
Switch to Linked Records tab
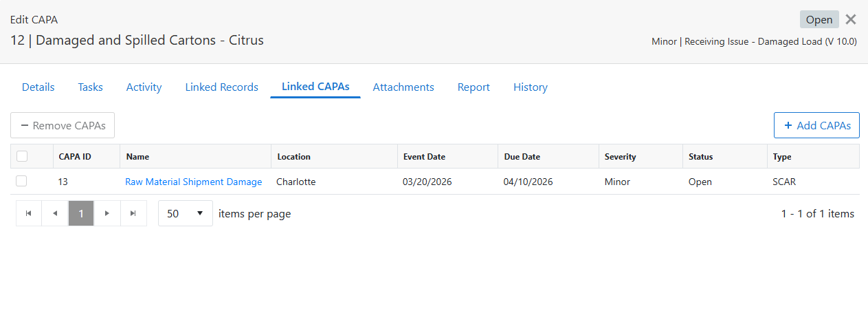pos(221,87)
